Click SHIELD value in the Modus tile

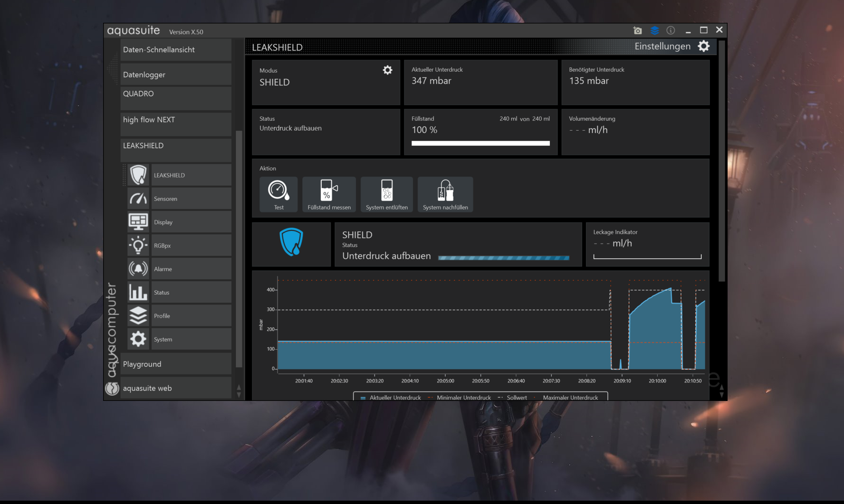pyautogui.click(x=275, y=82)
